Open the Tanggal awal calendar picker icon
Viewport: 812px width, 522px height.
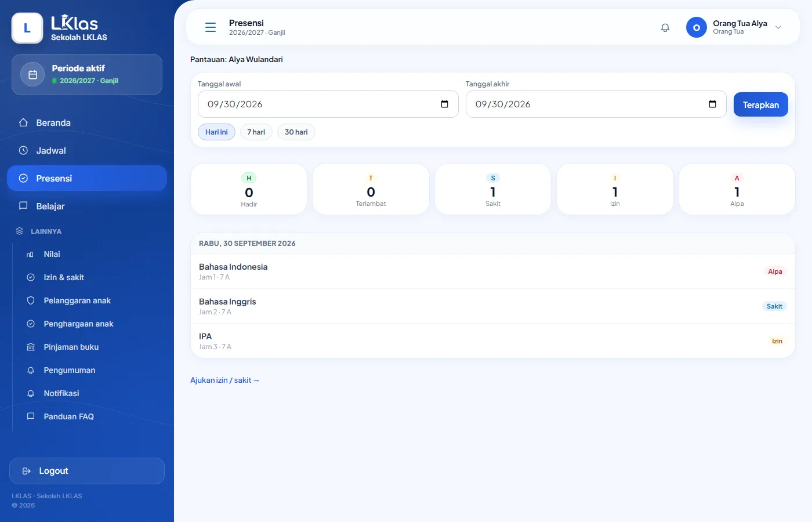(445, 104)
